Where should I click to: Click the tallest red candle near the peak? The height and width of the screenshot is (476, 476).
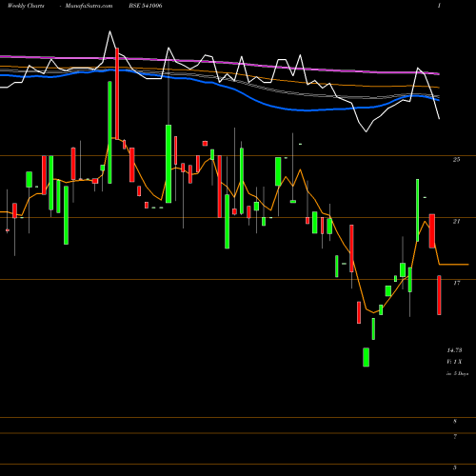click(x=117, y=93)
